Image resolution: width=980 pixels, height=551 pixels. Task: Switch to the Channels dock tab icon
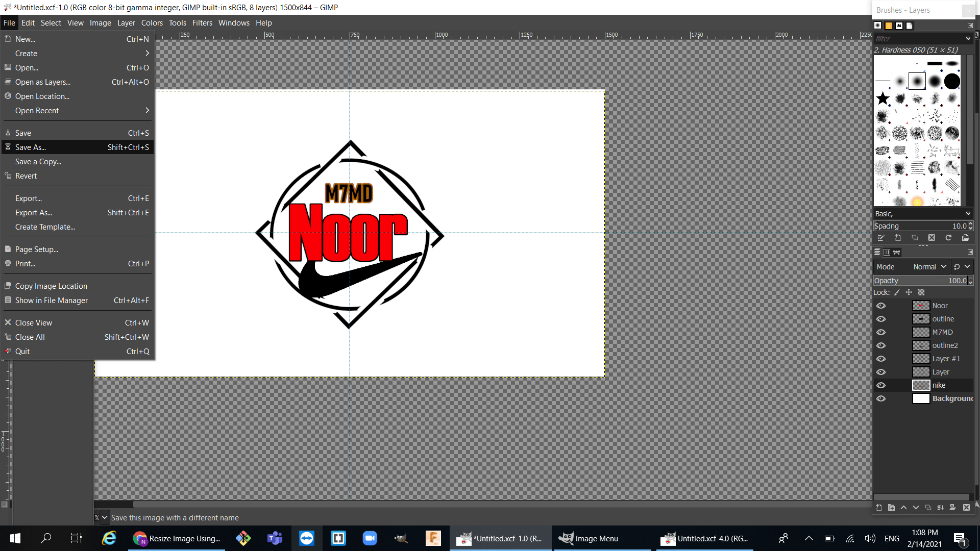click(887, 252)
